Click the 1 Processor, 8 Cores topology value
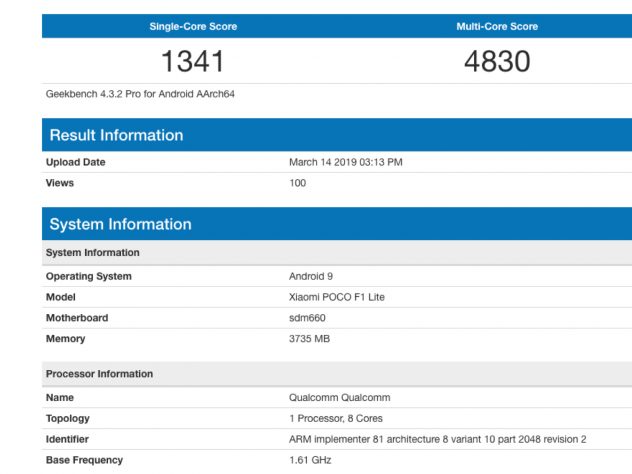632x474 pixels. click(x=335, y=418)
